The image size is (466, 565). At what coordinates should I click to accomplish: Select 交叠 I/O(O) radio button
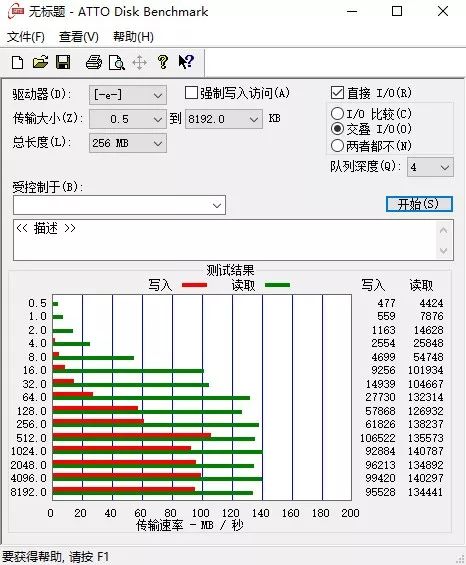tap(337, 128)
